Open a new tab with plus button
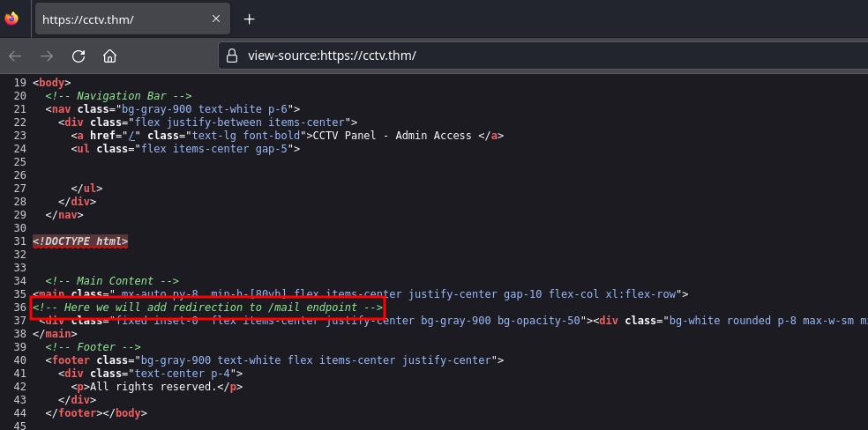Image resolution: width=868 pixels, height=430 pixels. [249, 19]
